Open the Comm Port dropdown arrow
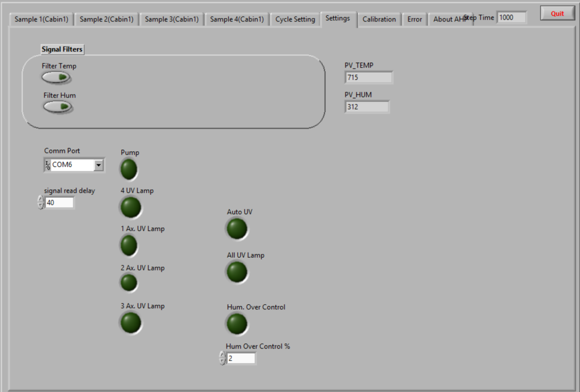Screen dimensions: 580x392 click(x=99, y=165)
